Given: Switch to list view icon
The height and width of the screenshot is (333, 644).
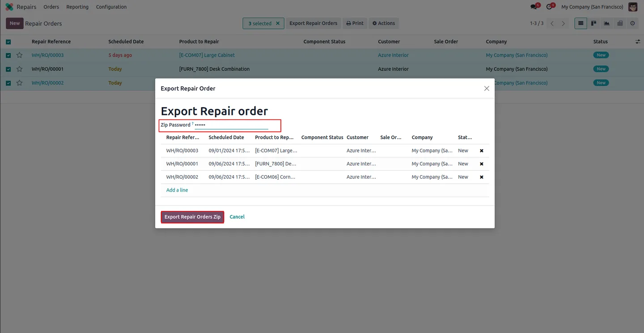Looking at the screenshot, I should point(580,23).
